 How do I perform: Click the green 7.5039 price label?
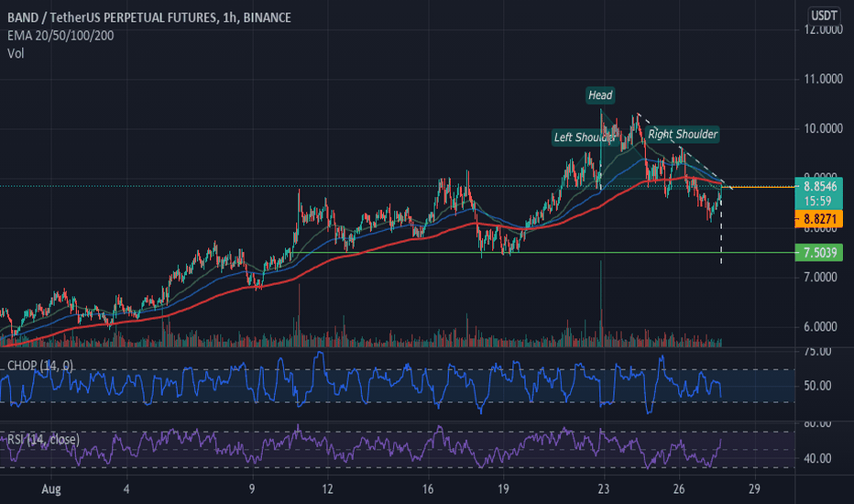coord(820,253)
